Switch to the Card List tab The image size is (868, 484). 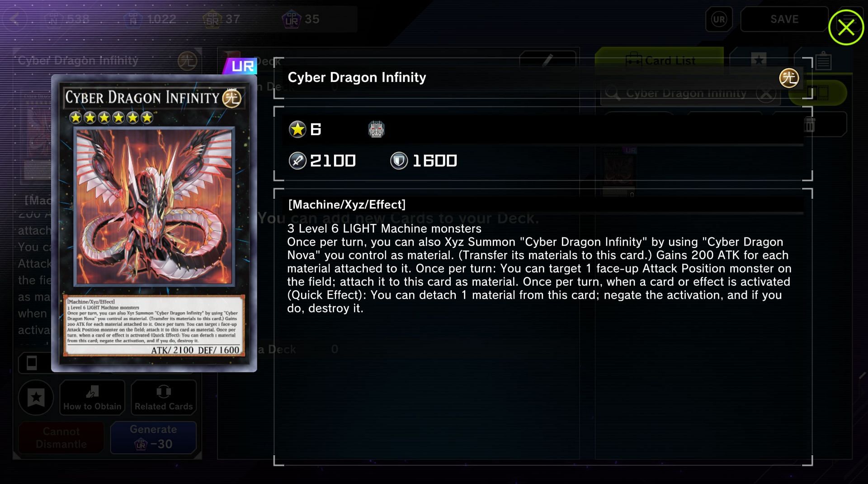point(660,60)
